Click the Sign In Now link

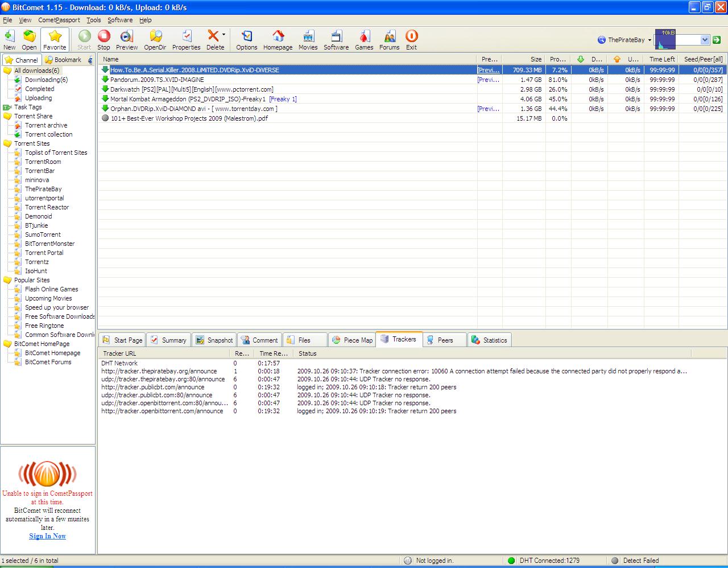tap(47, 536)
